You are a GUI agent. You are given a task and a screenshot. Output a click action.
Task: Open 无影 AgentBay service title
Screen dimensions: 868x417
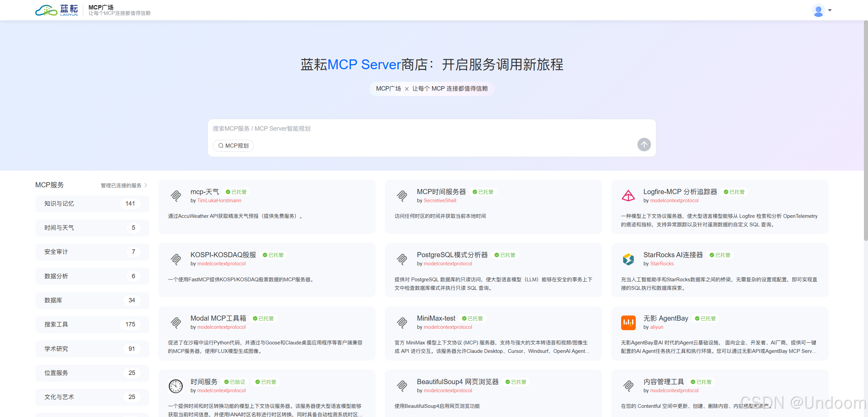tap(666, 319)
